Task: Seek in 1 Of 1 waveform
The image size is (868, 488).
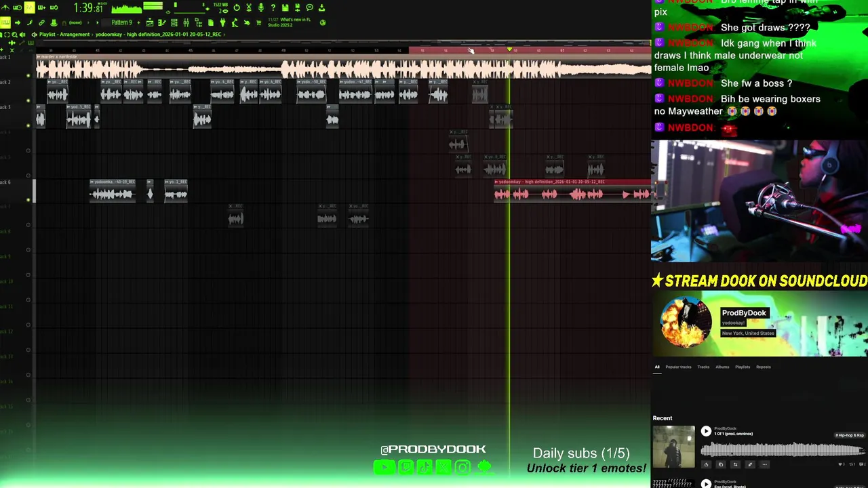Action: (x=782, y=449)
